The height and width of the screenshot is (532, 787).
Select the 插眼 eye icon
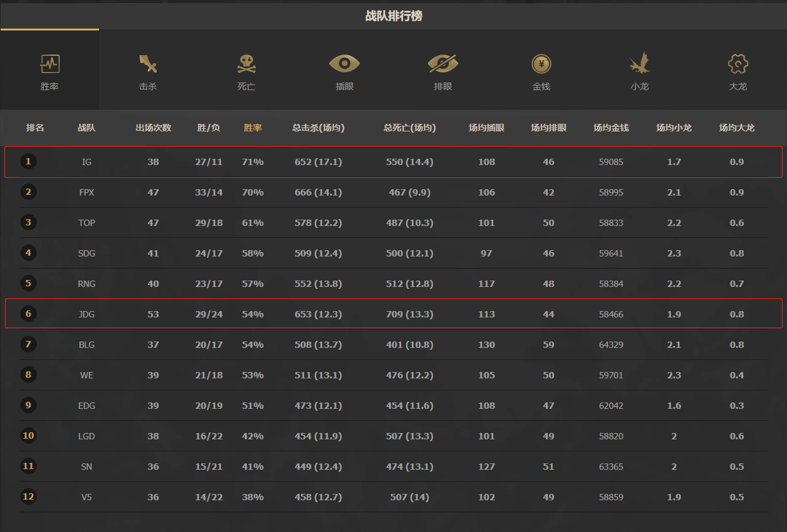pyautogui.click(x=345, y=63)
